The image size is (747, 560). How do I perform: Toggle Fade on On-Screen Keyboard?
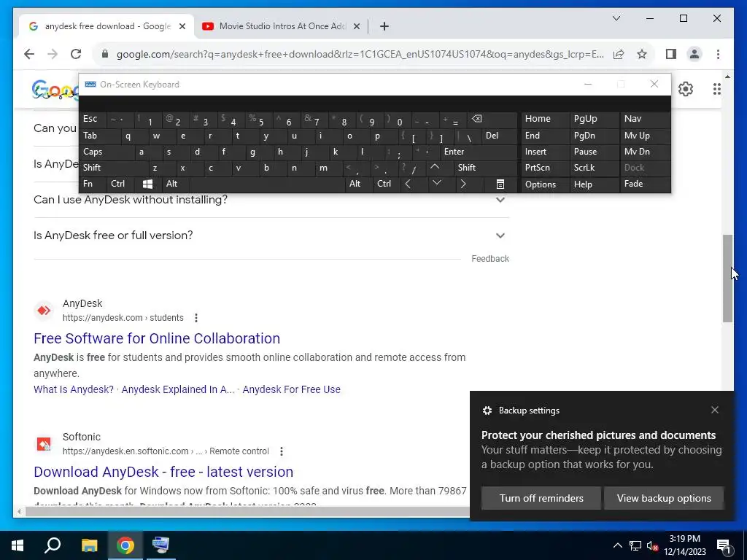pos(645,184)
